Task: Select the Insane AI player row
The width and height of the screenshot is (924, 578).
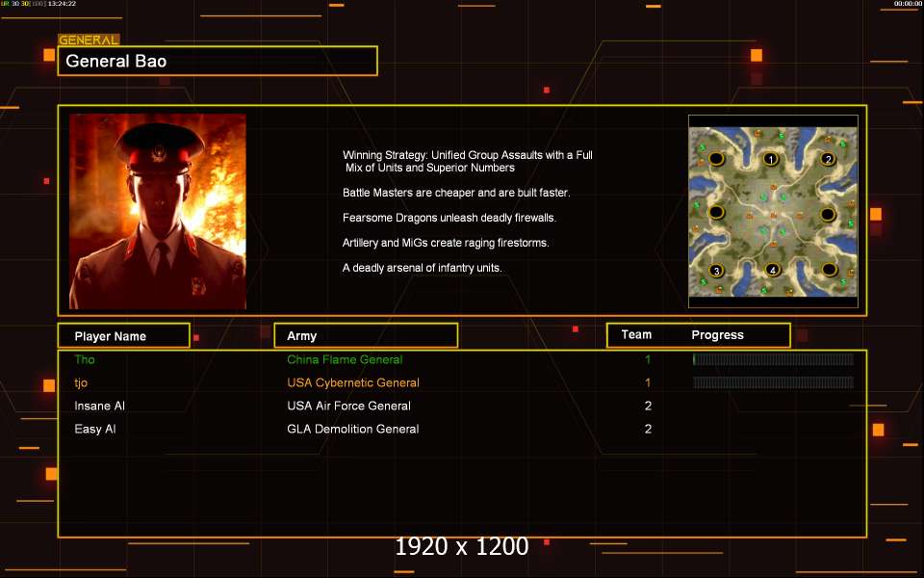Action: point(463,406)
